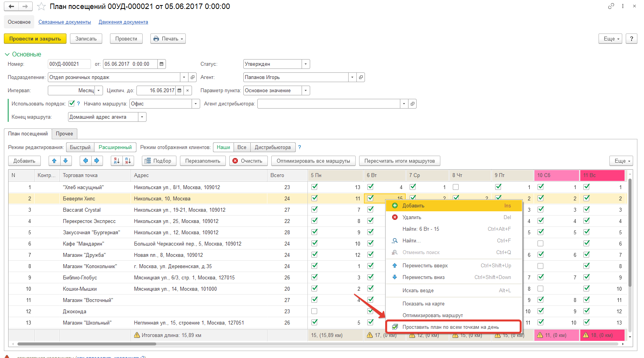Check the Monday box for Джоконда row
Image resolution: width=644 pixels, height=358 pixels.
[314, 311]
